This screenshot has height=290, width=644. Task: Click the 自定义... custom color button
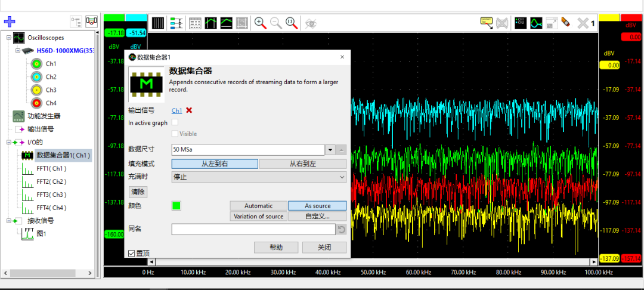tap(317, 216)
